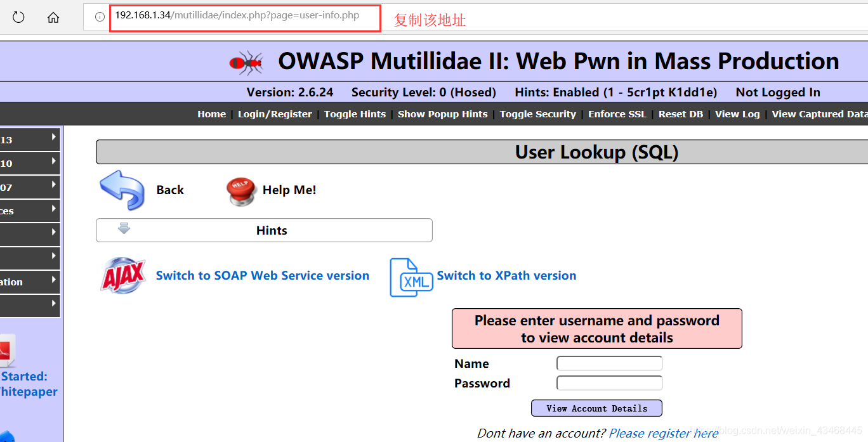Expand the sidebar item ending in 07
The height and width of the screenshot is (442, 868).
click(x=30, y=187)
